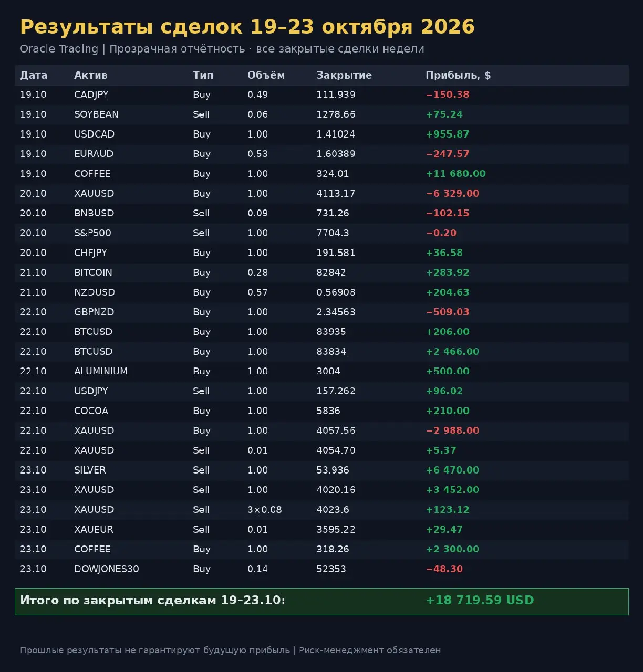Select the GBPNZD asset cell

pyautogui.click(x=94, y=312)
